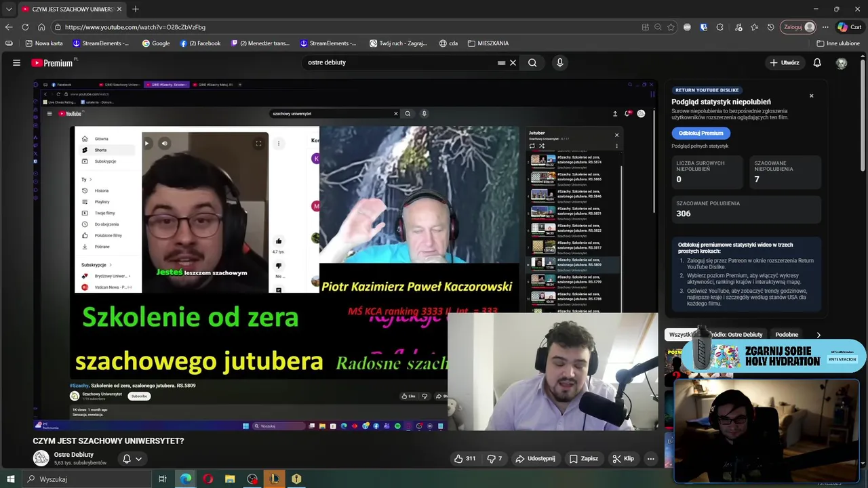The height and width of the screenshot is (488, 868).
Task: Like the video with 311 likes
Action: [465, 459]
